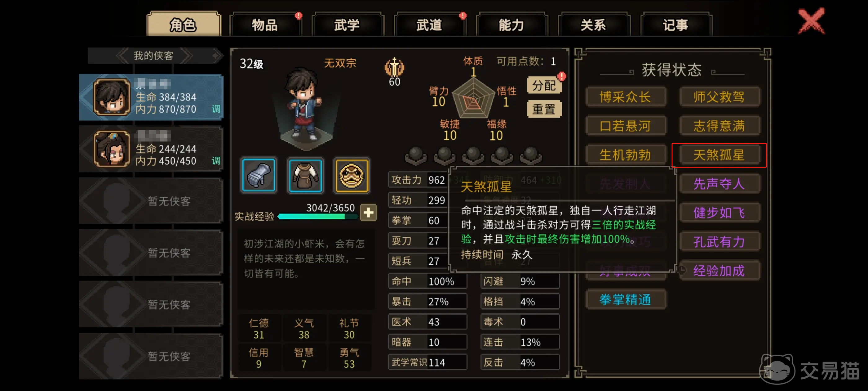
Task: Click the 重置 button
Action: [544, 109]
